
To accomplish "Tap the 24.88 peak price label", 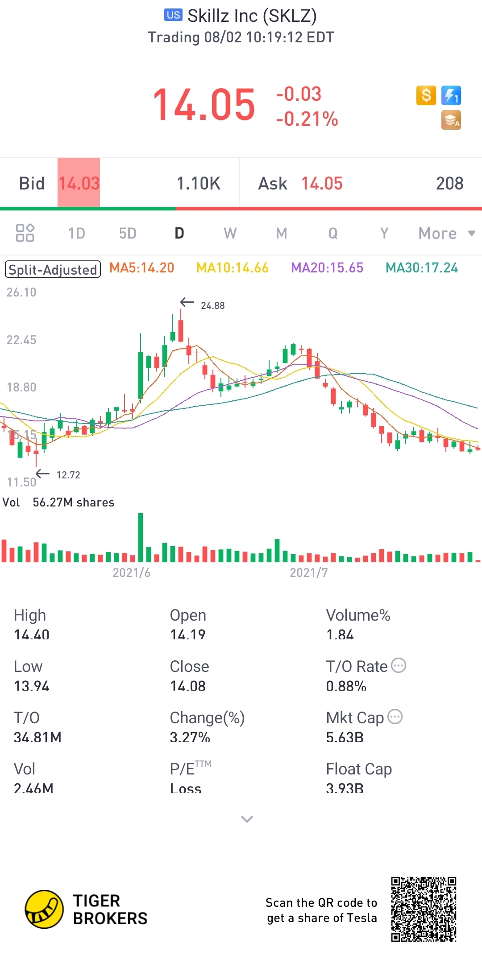I will [x=212, y=305].
